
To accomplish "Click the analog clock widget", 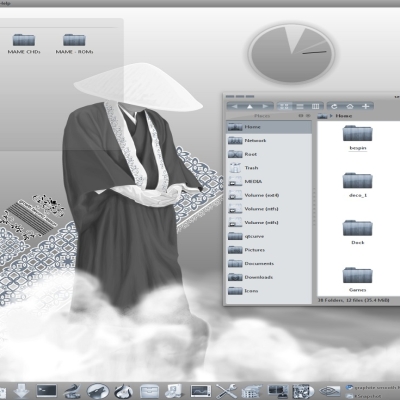I will [x=291, y=53].
